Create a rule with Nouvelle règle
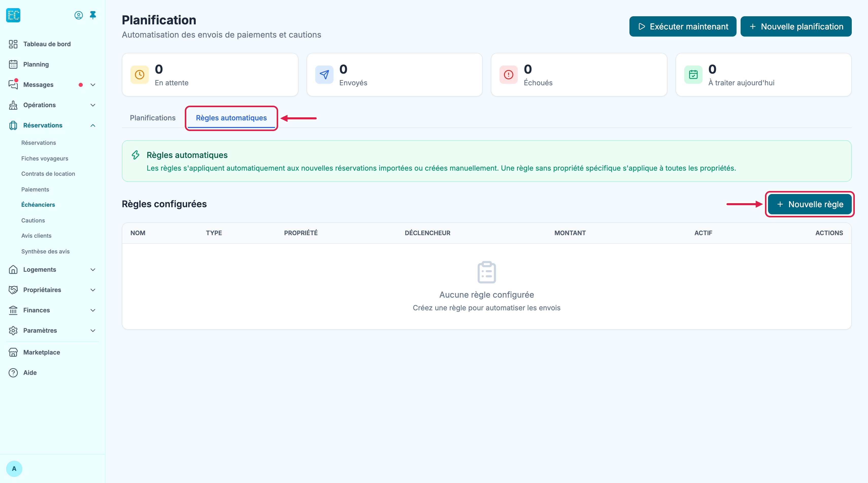 pos(810,204)
